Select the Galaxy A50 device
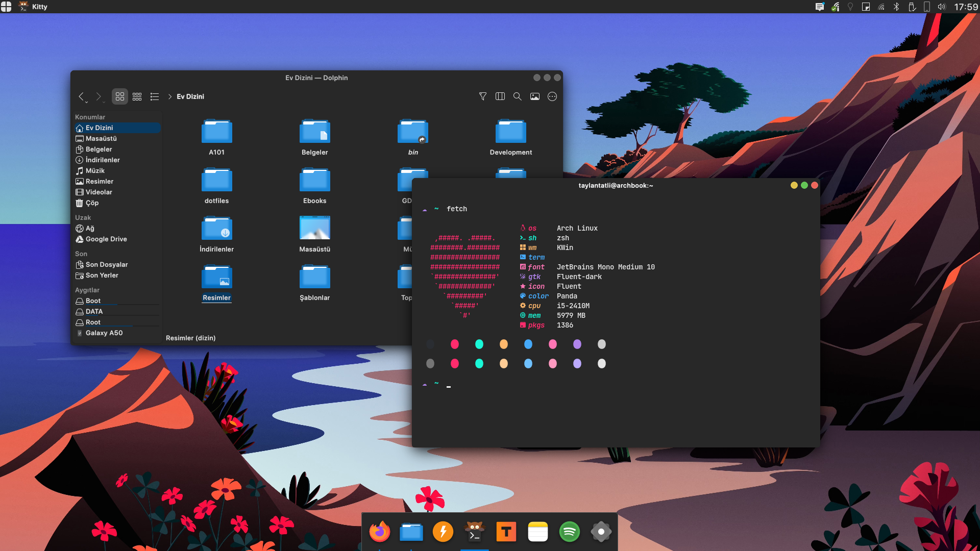The height and width of the screenshot is (551, 980). (x=117, y=333)
